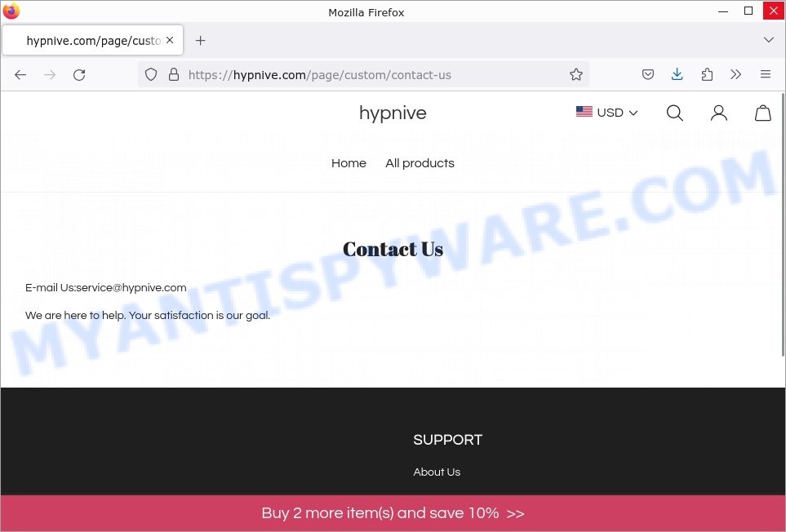Open the Extensions menu
Image resolution: width=786 pixels, height=532 pixels.
[x=707, y=74]
